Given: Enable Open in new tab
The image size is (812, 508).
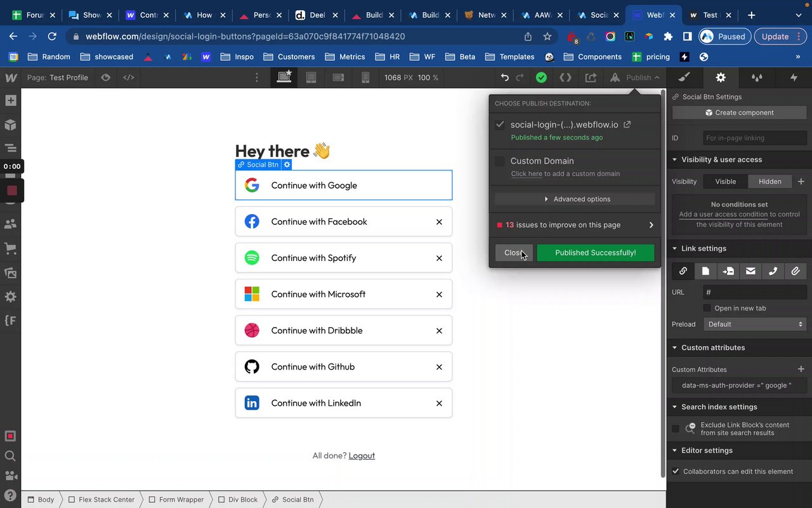Looking at the screenshot, I should (707, 308).
